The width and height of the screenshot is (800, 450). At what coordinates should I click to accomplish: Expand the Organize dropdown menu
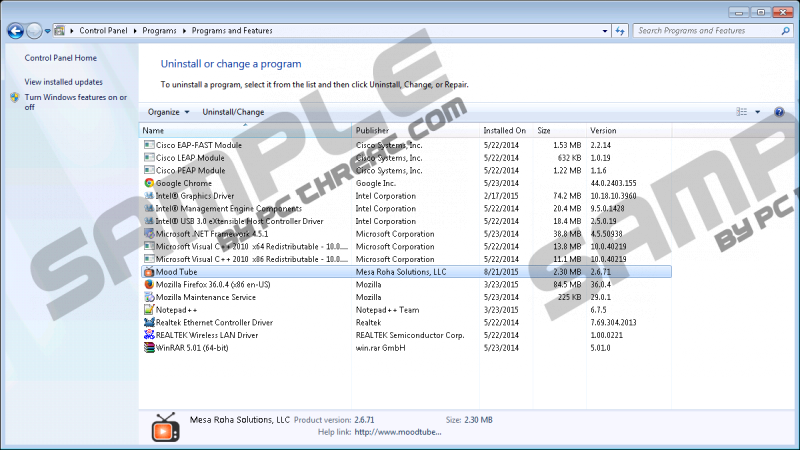[x=168, y=112]
